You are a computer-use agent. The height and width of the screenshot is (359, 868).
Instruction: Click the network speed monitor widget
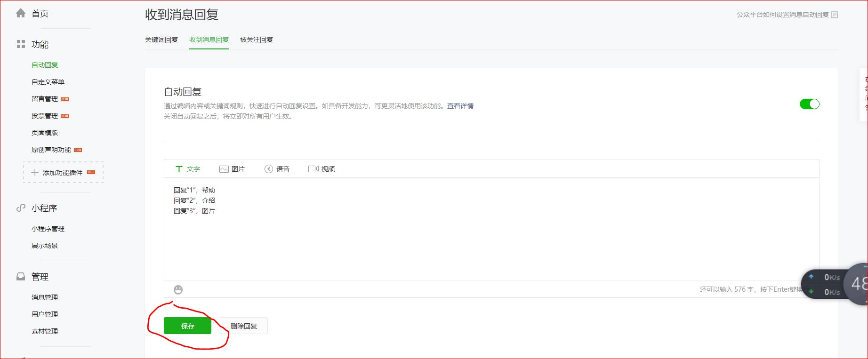coord(834,284)
